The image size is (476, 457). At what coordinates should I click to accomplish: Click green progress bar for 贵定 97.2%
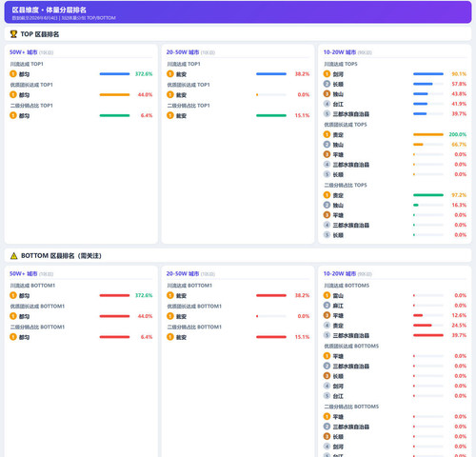tap(428, 195)
